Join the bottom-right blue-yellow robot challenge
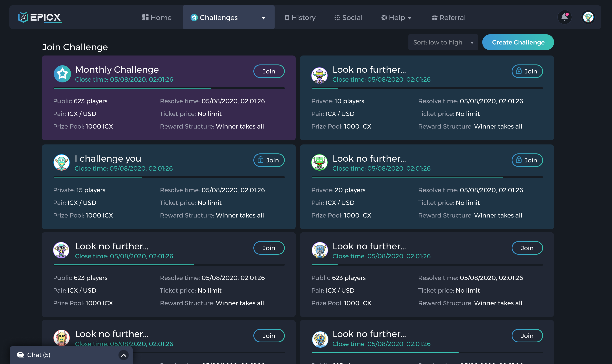Image resolution: width=612 pixels, height=364 pixels. (x=527, y=336)
